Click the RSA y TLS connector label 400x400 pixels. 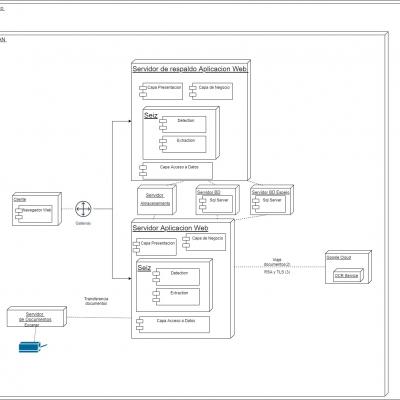pos(277,272)
